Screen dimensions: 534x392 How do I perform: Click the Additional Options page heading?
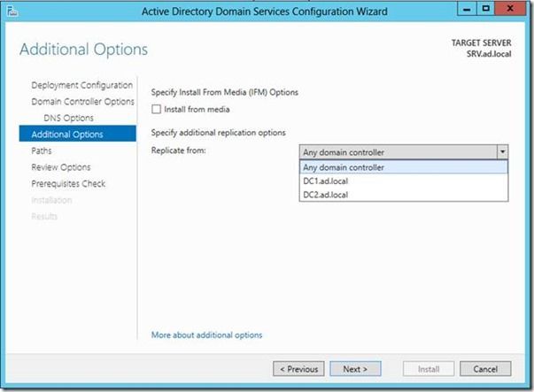pos(84,50)
